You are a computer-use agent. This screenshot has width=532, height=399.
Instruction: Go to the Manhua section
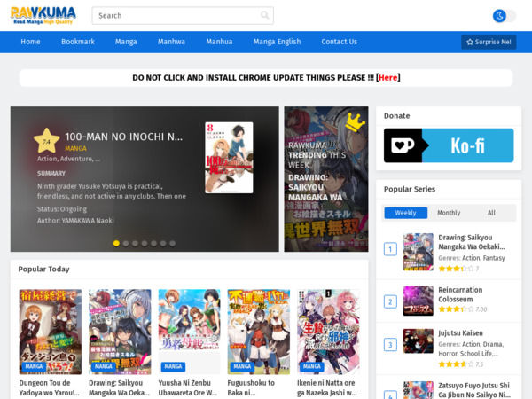219,42
